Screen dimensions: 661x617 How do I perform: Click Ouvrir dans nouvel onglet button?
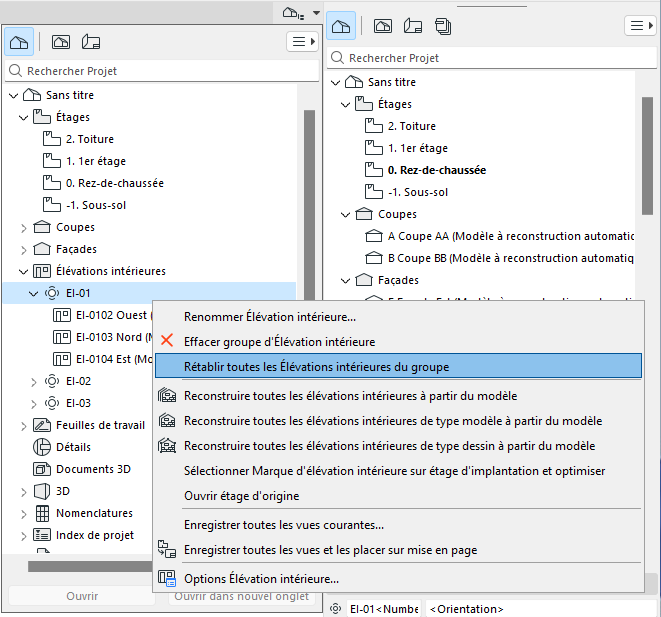[242, 596]
